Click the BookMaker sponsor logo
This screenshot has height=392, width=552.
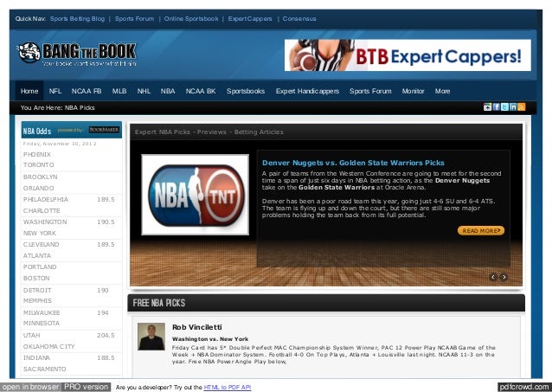104,130
